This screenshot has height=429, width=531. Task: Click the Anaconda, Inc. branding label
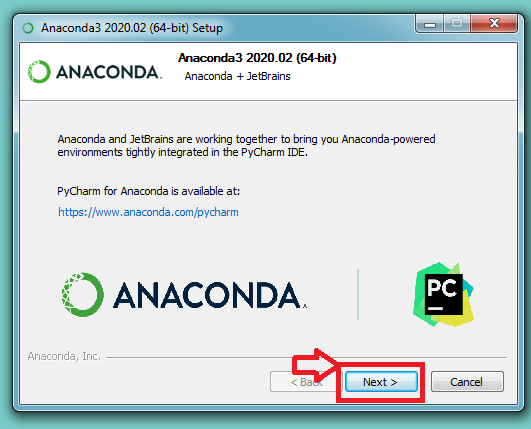click(64, 357)
